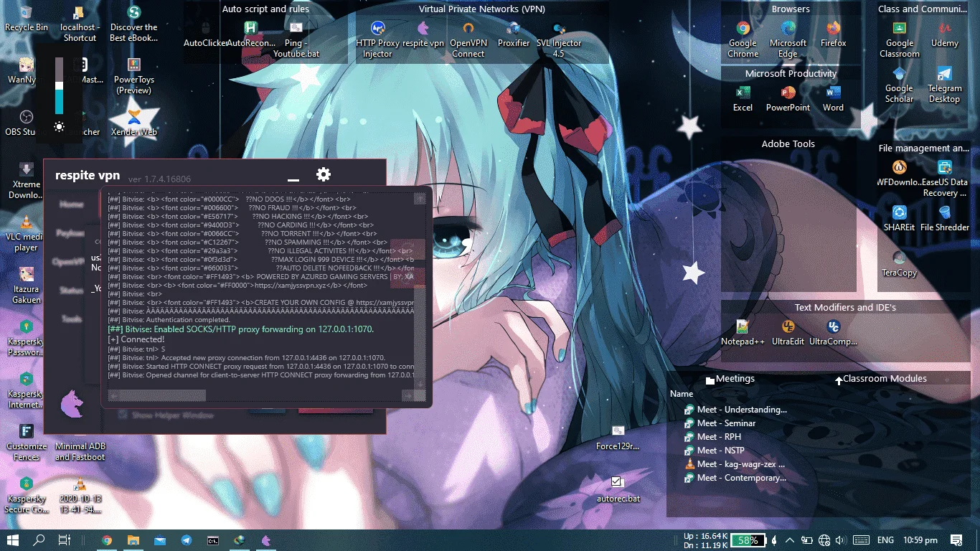Open Payload tab in respite vpn
Image resolution: width=980 pixels, height=551 pixels.
click(x=71, y=233)
